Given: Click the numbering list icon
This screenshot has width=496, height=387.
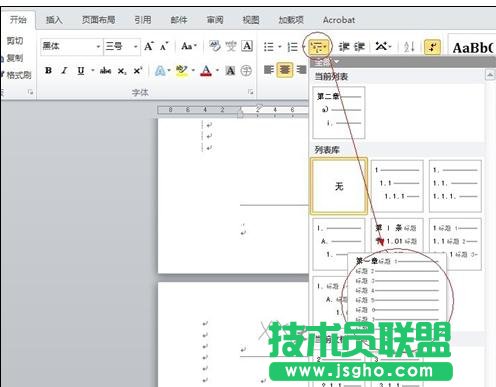Looking at the screenshot, I should (293, 47).
